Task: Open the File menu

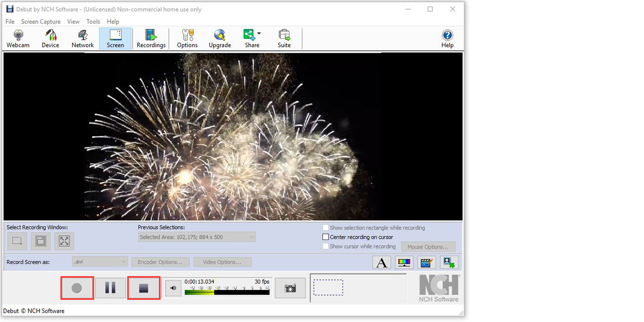Action: pos(10,21)
